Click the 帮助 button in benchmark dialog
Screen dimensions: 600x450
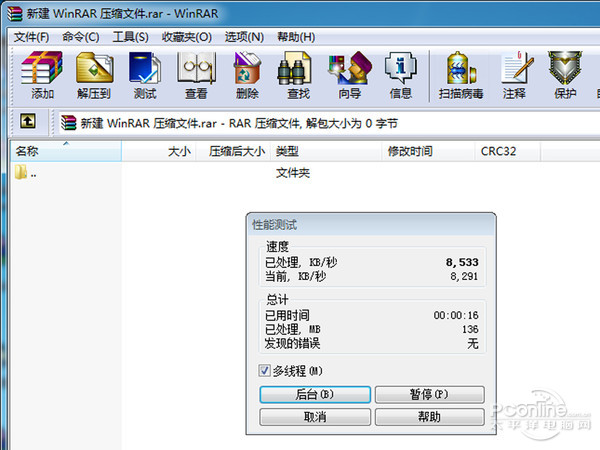(429, 417)
